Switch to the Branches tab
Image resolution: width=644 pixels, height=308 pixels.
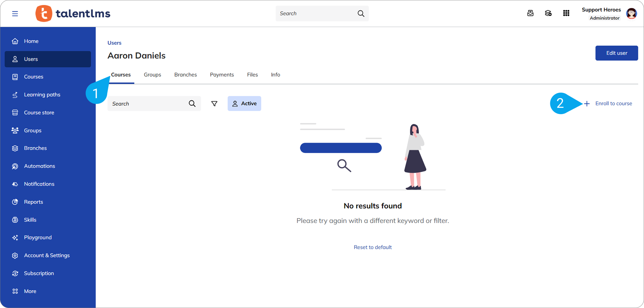tap(185, 75)
